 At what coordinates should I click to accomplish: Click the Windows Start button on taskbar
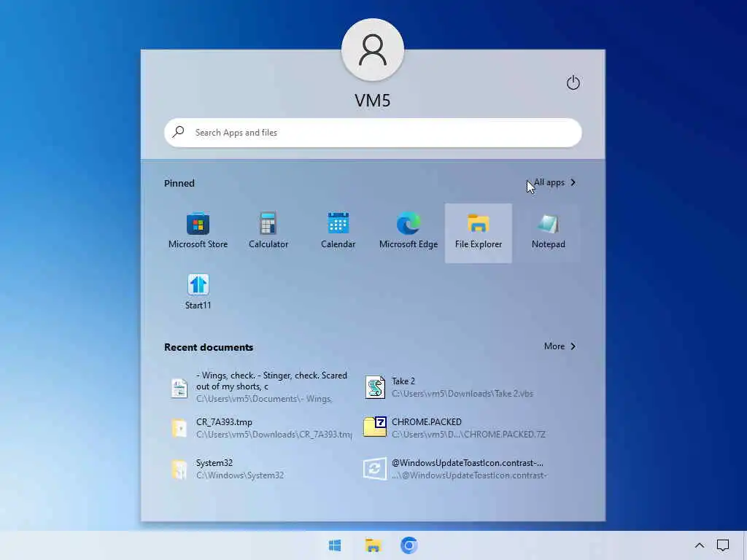pyautogui.click(x=335, y=545)
